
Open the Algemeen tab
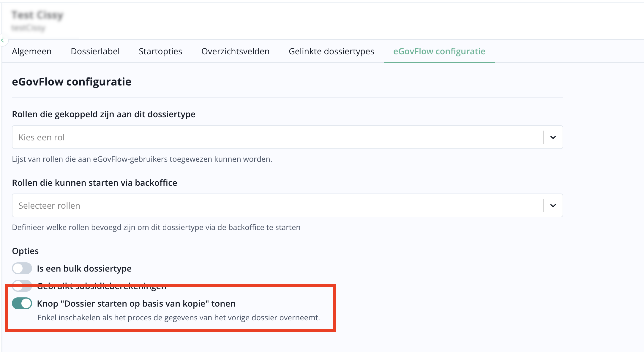pos(31,51)
